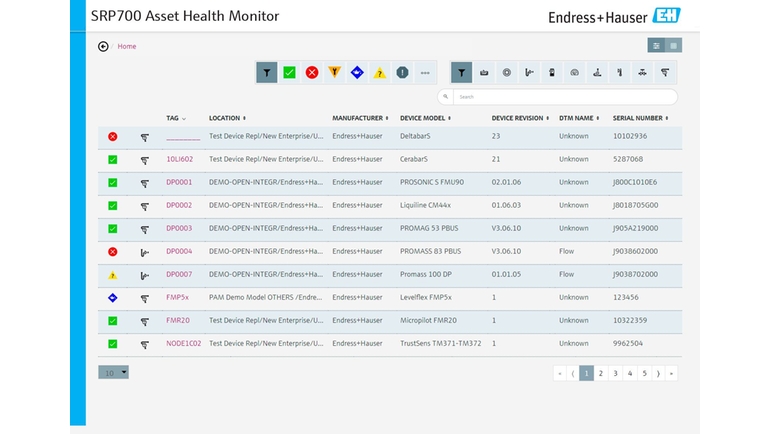Switch to the first dark view-mode button
The height and width of the screenshot is (434, 771).
pos(656,46)
